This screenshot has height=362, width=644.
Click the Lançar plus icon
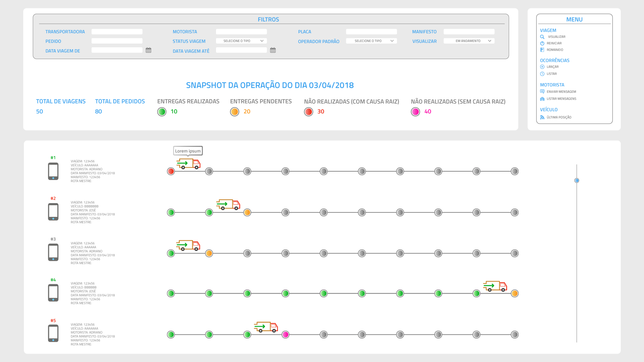tap(542, 67)
